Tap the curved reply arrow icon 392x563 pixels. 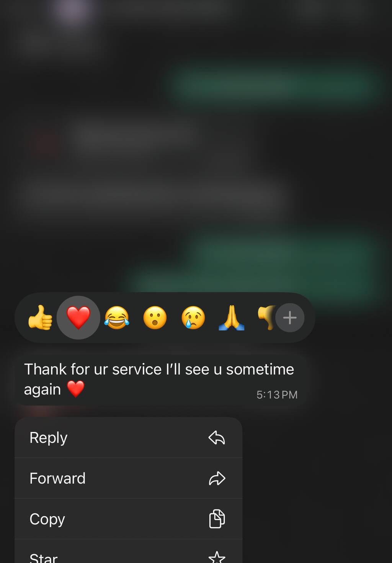[x=217, y=437]
